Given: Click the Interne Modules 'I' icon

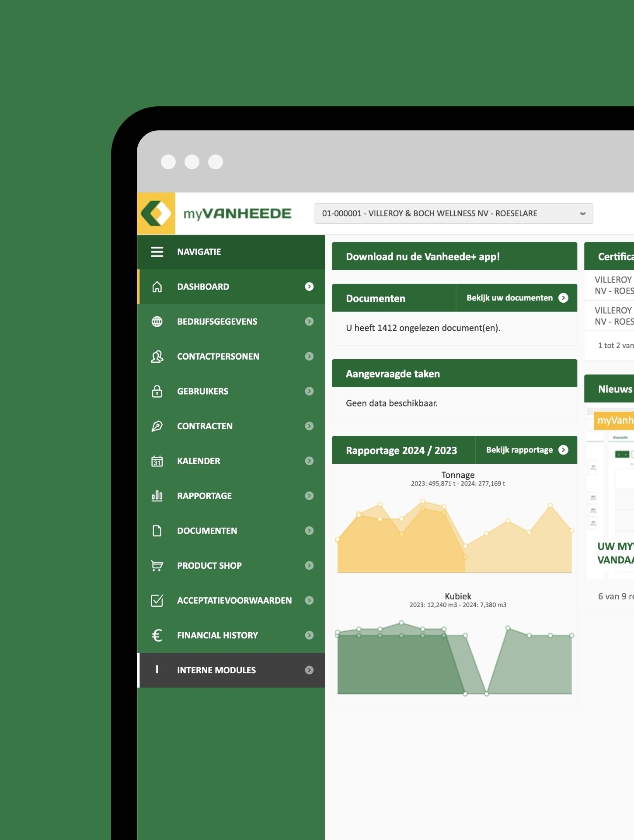Looking at the screenshot, I should (157, 669).
